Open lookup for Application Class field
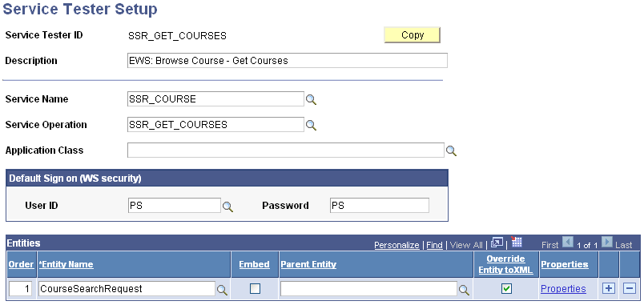644x305 pixels. [452, 151]
